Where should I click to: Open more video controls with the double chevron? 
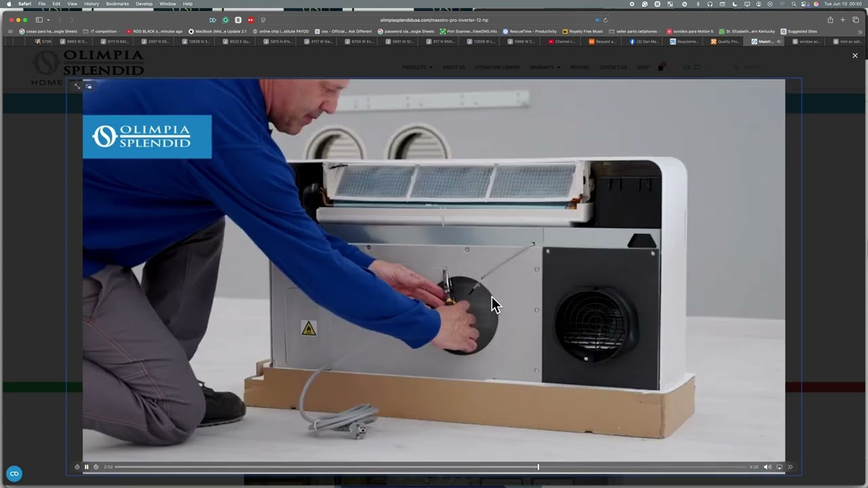click(790, 467)
